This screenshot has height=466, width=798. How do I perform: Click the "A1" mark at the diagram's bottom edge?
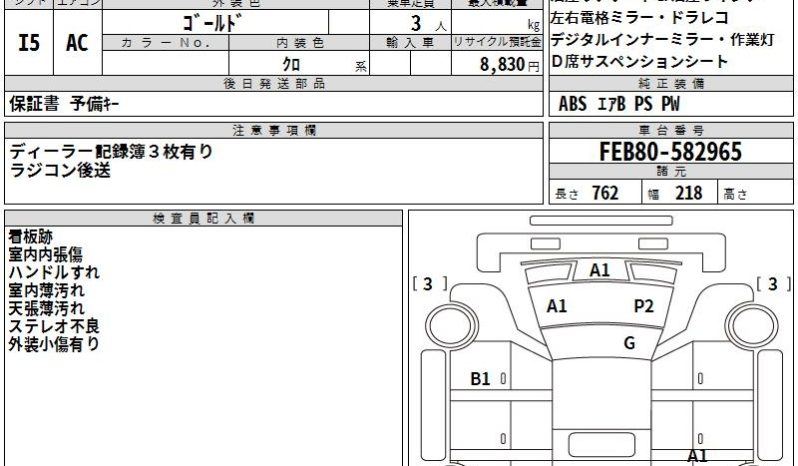(x=697, y=456)
